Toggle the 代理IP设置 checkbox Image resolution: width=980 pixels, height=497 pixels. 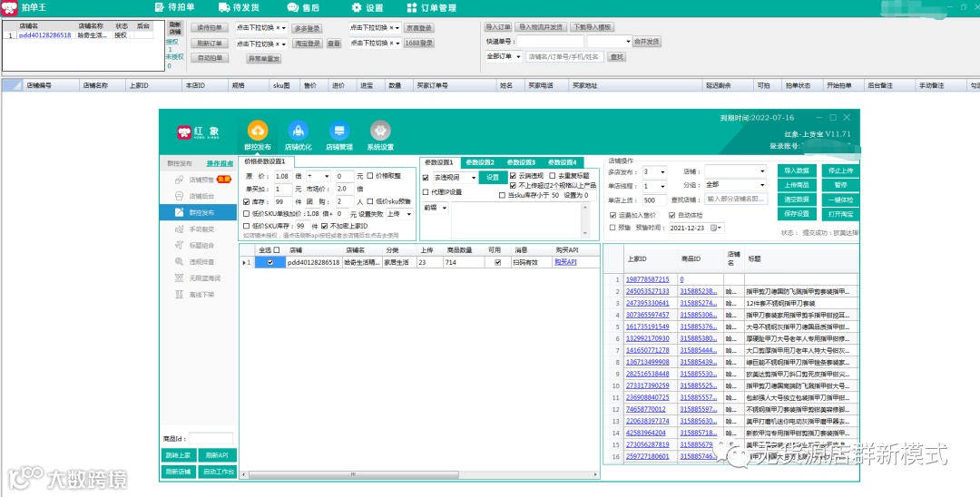click(x=426, y=192)
